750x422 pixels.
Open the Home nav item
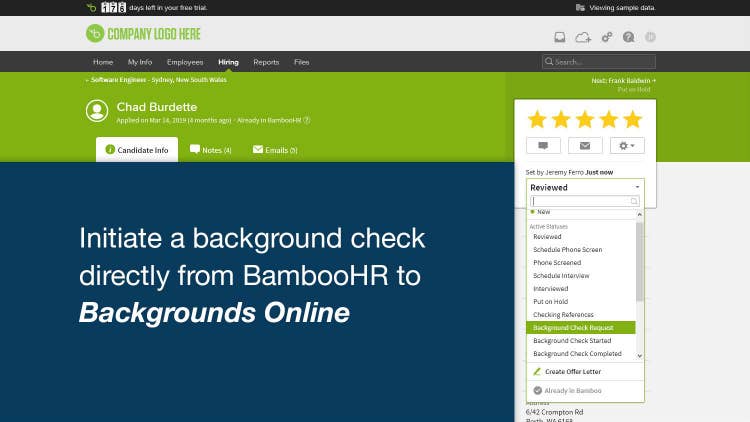[x=103, y=62]
